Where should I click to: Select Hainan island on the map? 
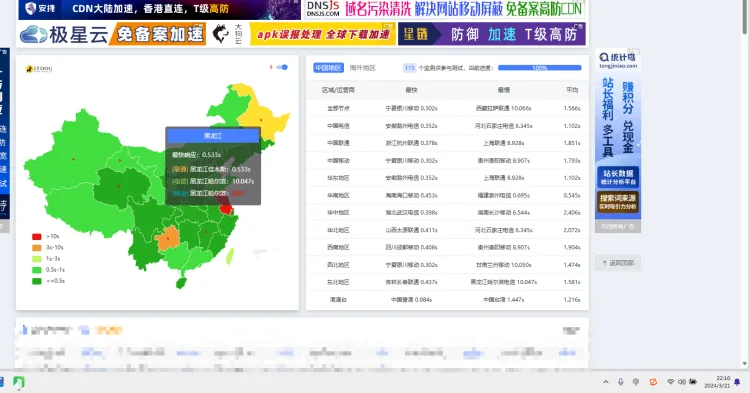point(181,283)
